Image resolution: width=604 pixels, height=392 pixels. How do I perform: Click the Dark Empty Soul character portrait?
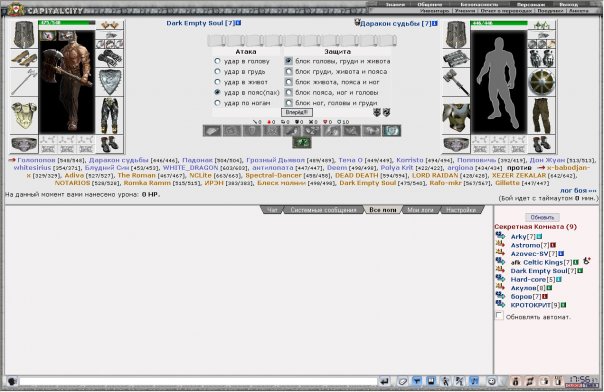click(x=67, y=82)
